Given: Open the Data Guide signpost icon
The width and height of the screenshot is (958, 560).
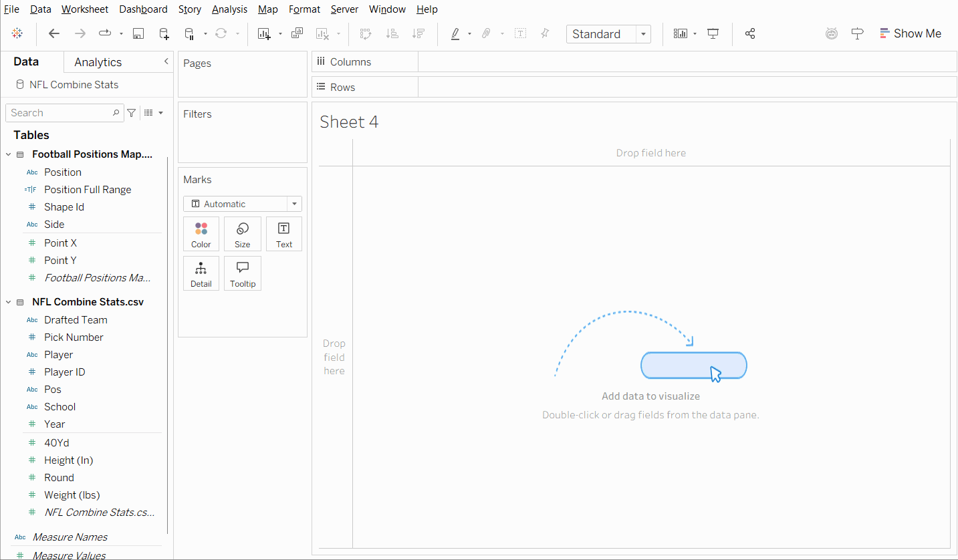Looking at the screenshot, I should click(x=857, y=34).
